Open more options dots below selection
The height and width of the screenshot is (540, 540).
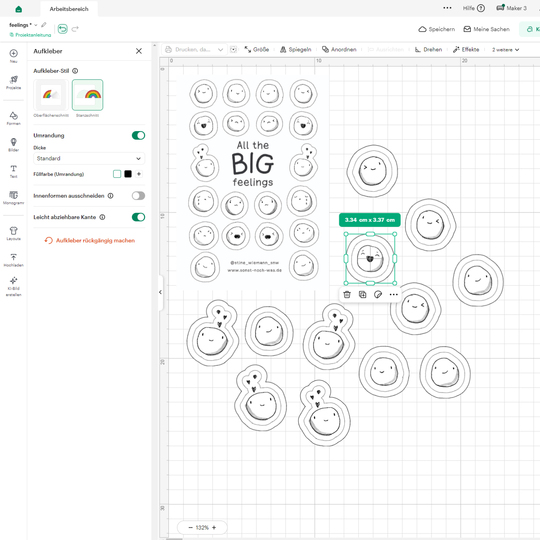pyautogui.click(x=393, y=294)
